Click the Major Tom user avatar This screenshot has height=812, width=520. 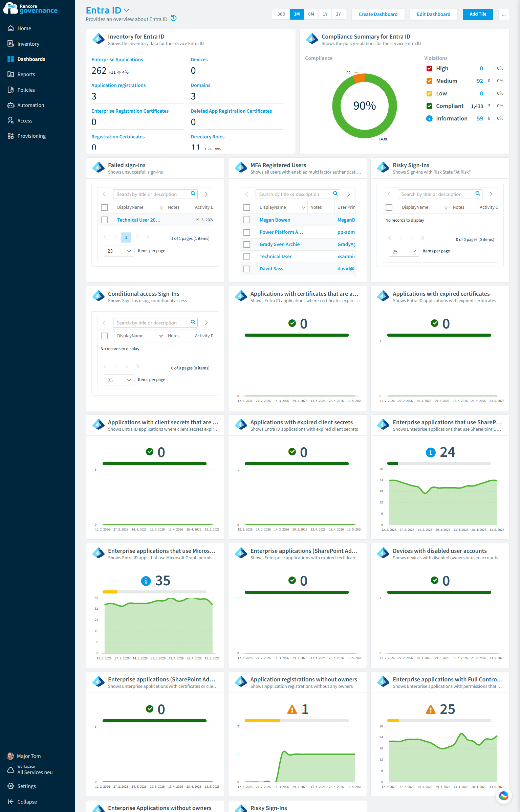tap(10, 756)
